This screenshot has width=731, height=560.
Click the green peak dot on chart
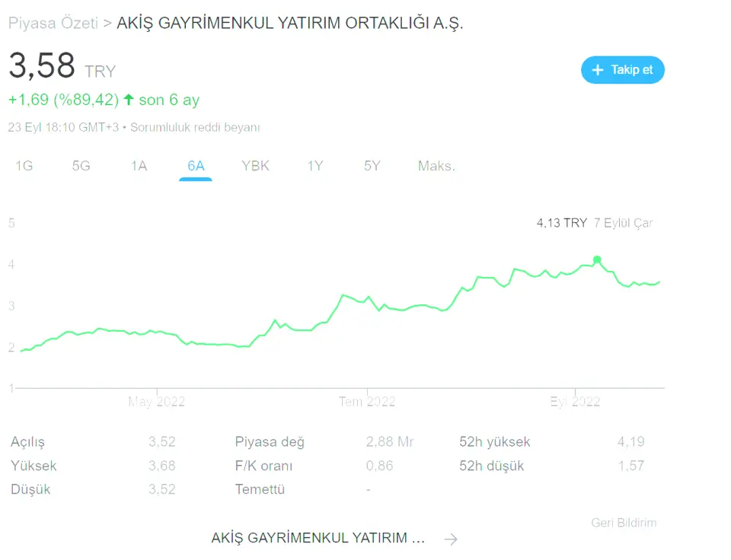(597, 259)
